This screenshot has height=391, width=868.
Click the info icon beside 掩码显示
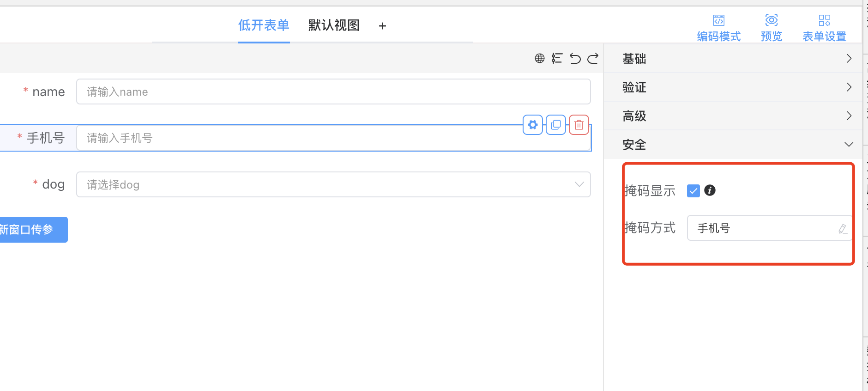pos(710,190)
